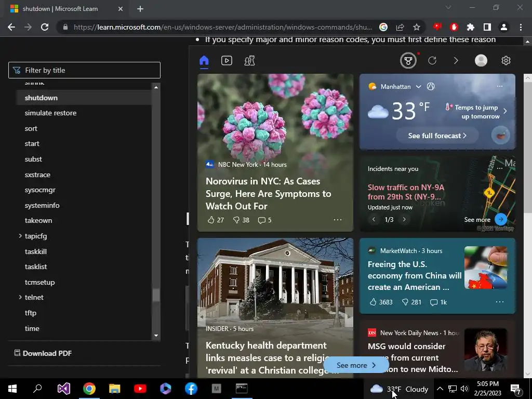This screenshot has height=399, width=532.
Task: Open more options on weather card
Action: point(500,86)
